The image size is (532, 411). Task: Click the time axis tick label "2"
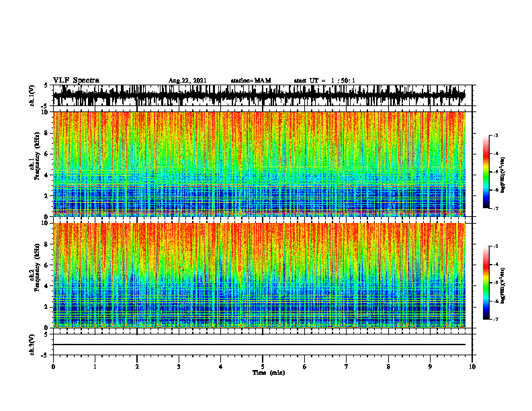(137, 367)
